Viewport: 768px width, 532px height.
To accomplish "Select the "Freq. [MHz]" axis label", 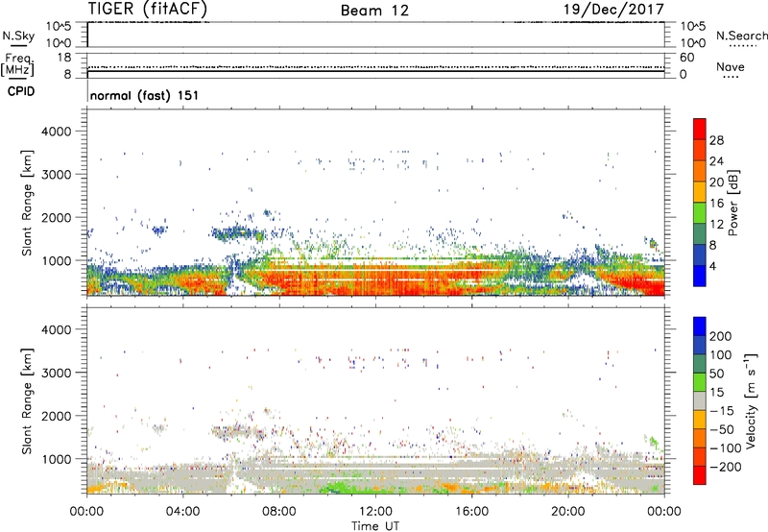I will pyautogui.click(x=18, y=65).
